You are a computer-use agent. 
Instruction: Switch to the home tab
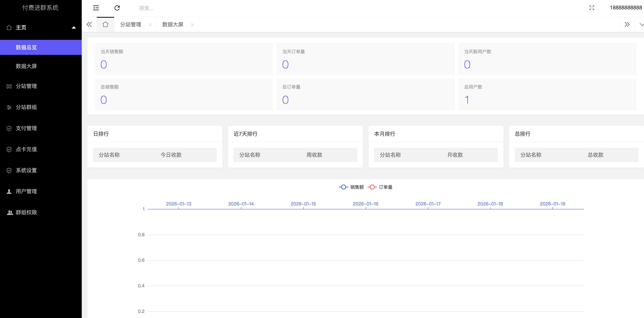pyautogui.click(x=105, y=24)
